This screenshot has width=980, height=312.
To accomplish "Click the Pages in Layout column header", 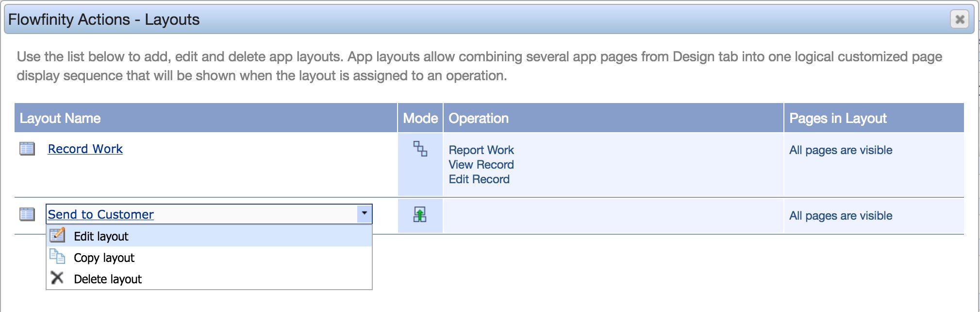I will (x=838, y=119).
